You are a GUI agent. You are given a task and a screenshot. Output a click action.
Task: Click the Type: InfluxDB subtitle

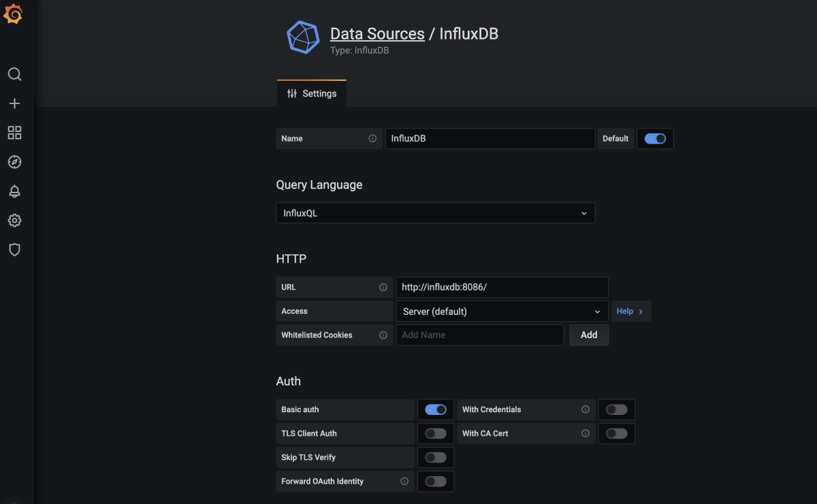click(x=359, y=50)
